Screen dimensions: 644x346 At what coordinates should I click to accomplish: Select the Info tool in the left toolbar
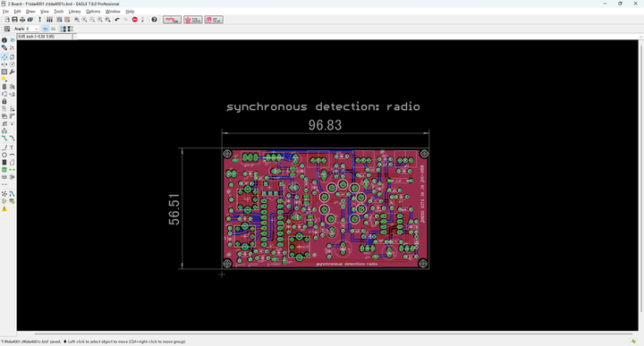[x=4, y=40]
